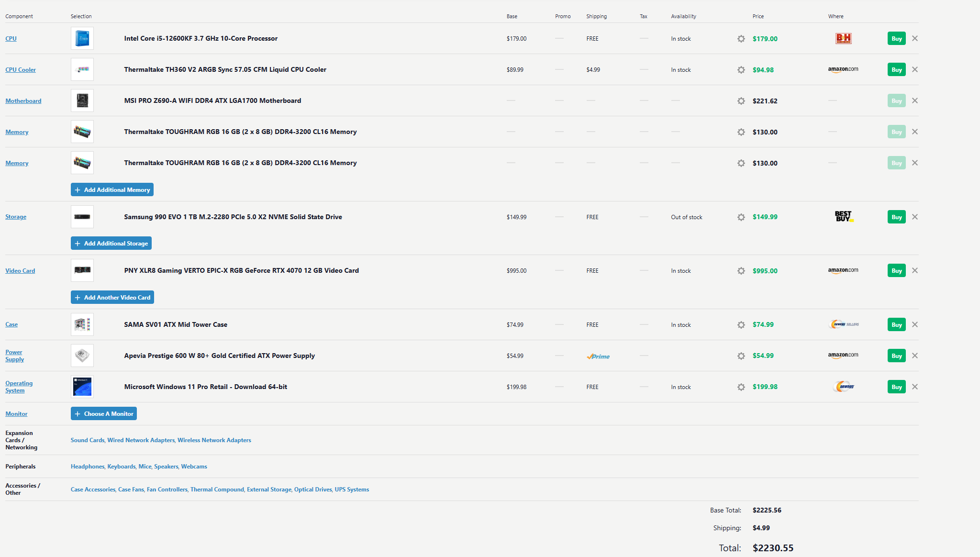Screen dimensions: 980x557
Task: Remove the MSI PRO Z690-A motherboard
Action: pos(915,100)
